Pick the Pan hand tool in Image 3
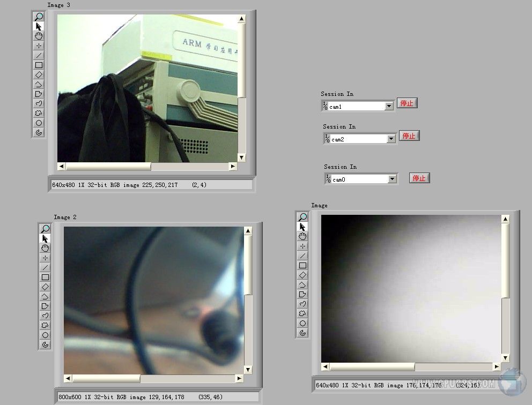Screen dimensions: 532x405 (x=39, y=36)
